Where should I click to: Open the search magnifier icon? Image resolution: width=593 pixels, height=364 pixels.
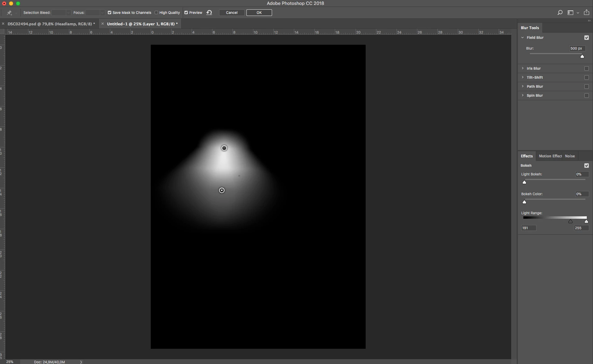(560, 12)
